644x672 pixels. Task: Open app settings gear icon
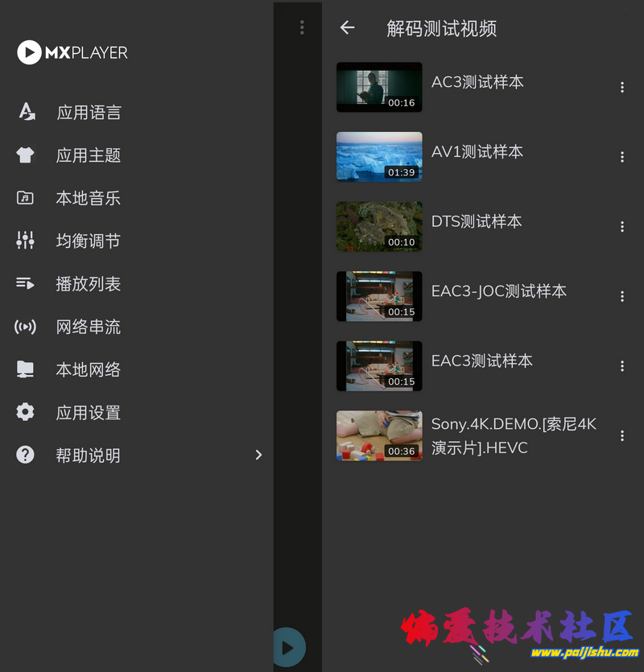[26, 412]
